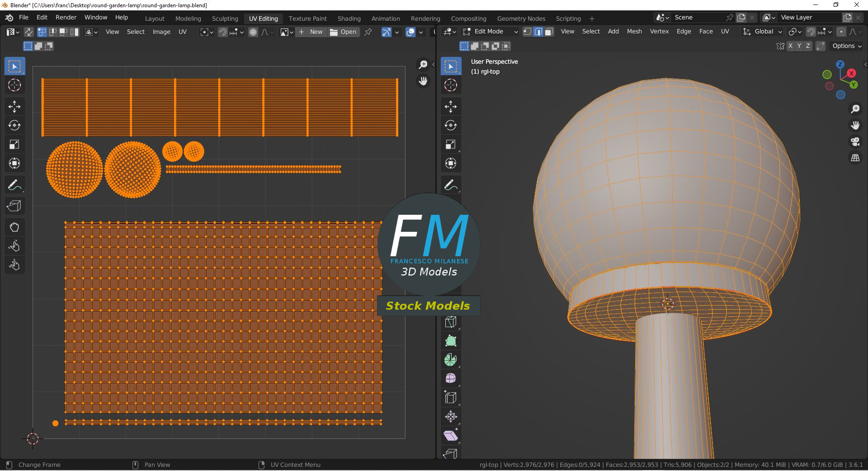
Task: Toggle UV sync selection
Action: tap(28, 32)
